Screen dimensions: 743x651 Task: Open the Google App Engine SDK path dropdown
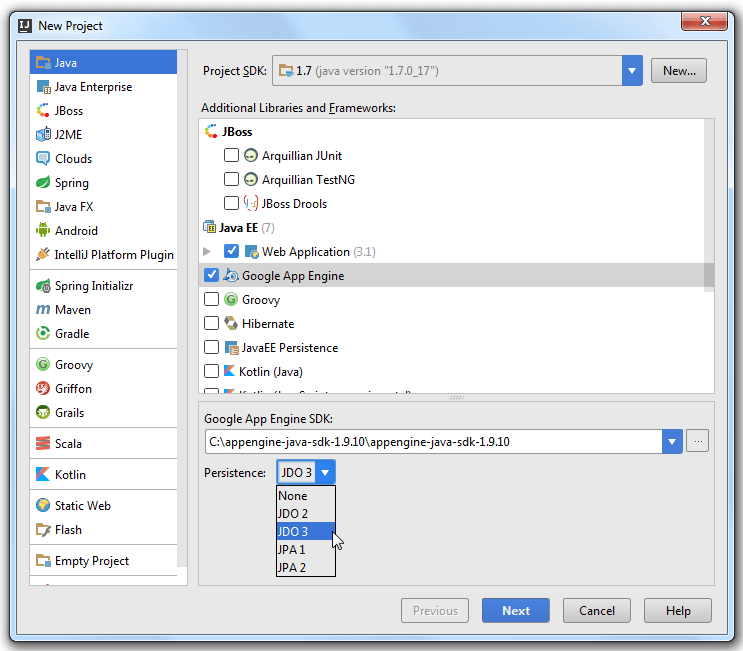[672, 442]
